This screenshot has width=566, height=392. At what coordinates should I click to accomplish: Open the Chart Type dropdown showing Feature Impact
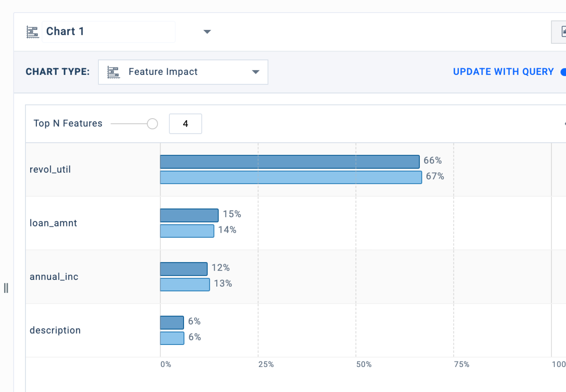(255, 72)
